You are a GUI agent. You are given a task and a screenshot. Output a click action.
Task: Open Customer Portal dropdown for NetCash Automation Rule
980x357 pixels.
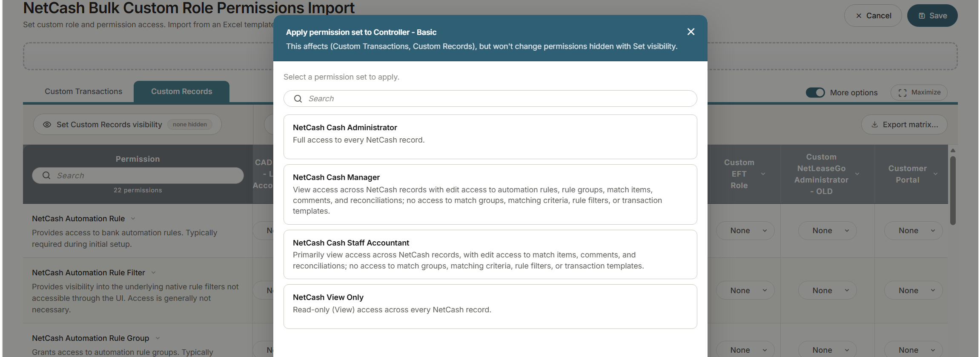(914, 231)
